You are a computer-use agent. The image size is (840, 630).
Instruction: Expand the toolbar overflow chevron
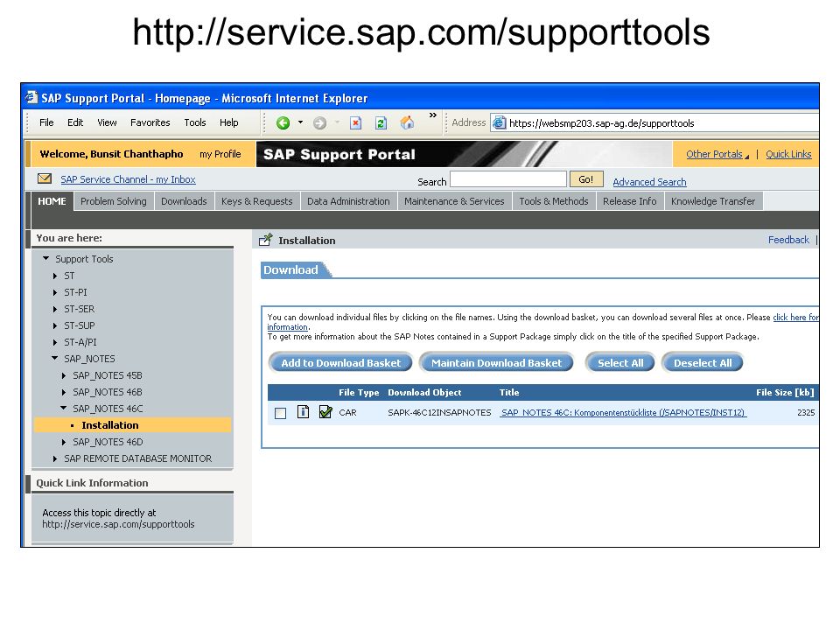click(x=433, y=115)
